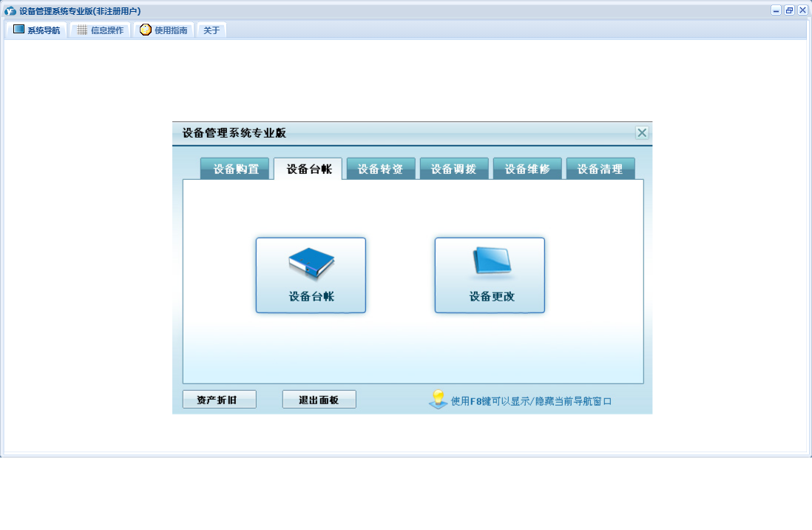812x530 pixels.
Task: Switch to the 设备转资 tab
Action: pos(381,170)
